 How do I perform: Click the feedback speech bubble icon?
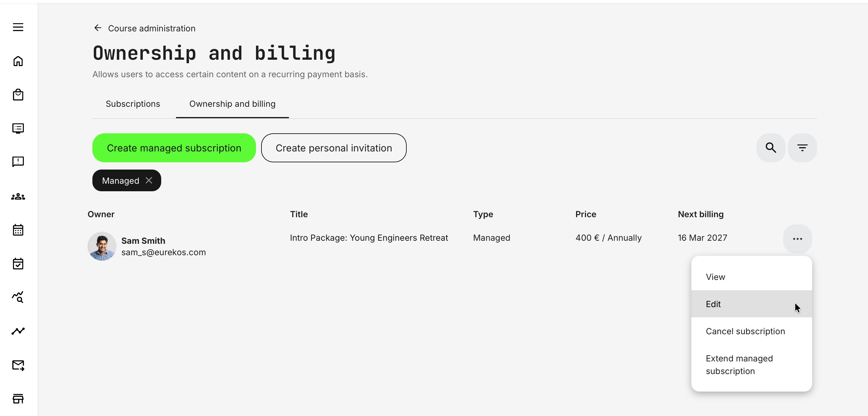click(x=18, y=162)
